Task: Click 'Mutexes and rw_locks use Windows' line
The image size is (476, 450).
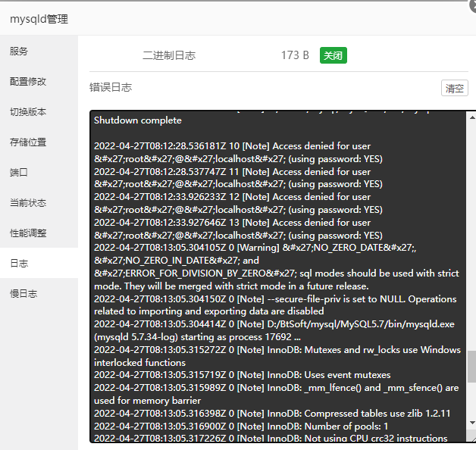Action: (x=277, y=350)
